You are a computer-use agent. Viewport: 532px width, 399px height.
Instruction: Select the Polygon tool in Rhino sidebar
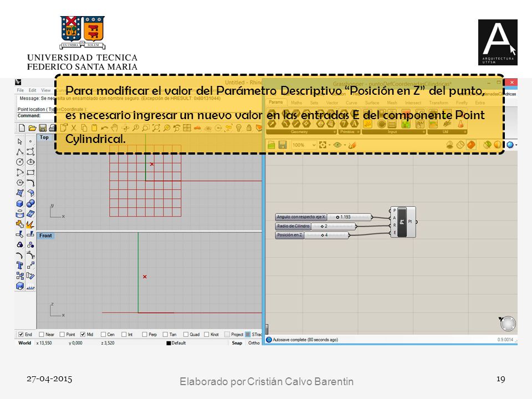click(20, 182)
